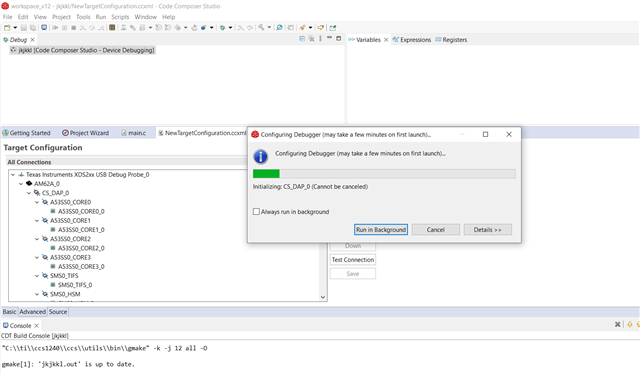
Task: Minimize the Debug view panel
Action: 329,38
